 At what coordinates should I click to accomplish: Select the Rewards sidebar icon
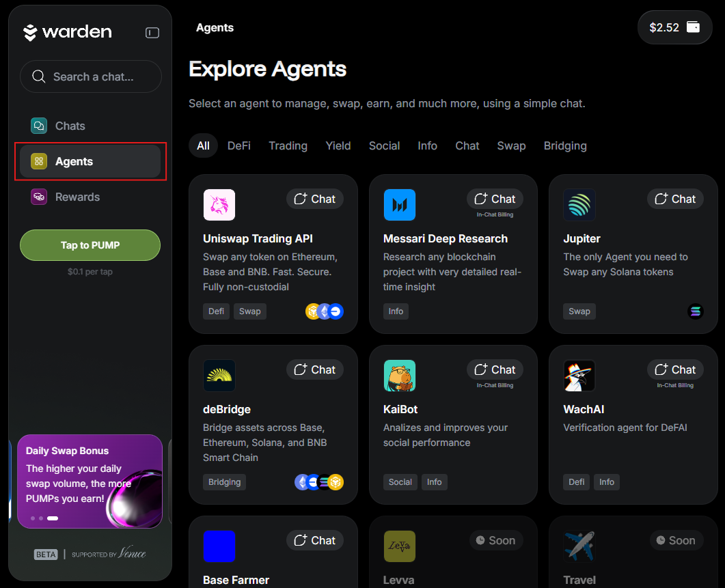pos(39,197)
